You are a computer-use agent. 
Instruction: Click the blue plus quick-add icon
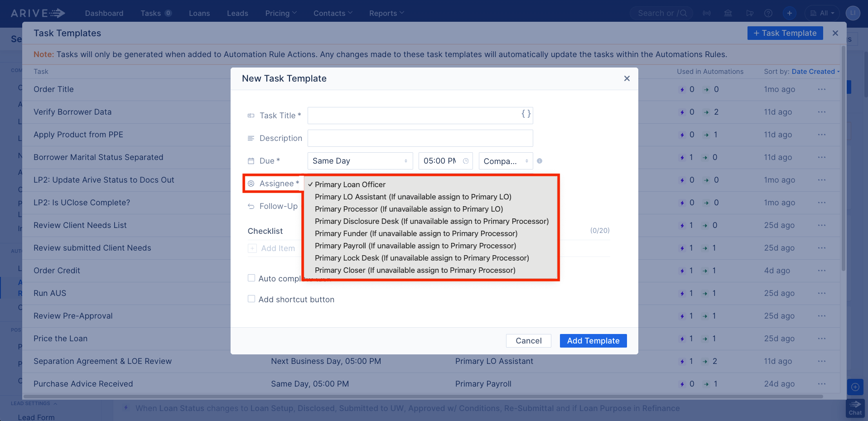790,13
